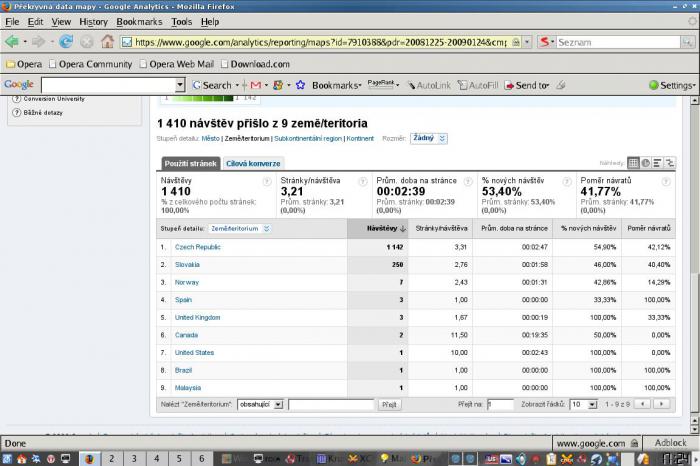Viewport: 700px width, 466px height.
Task: Click the filter text input field
Action: pos(331,404)
